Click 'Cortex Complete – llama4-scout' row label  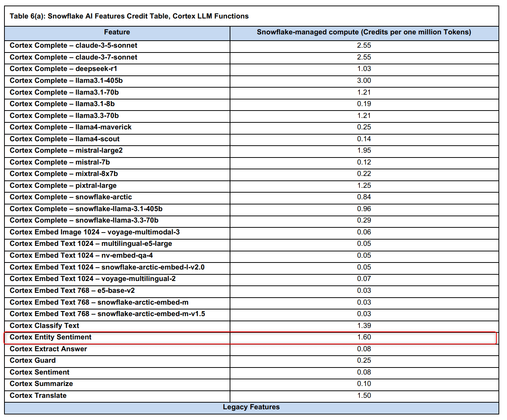64,139
